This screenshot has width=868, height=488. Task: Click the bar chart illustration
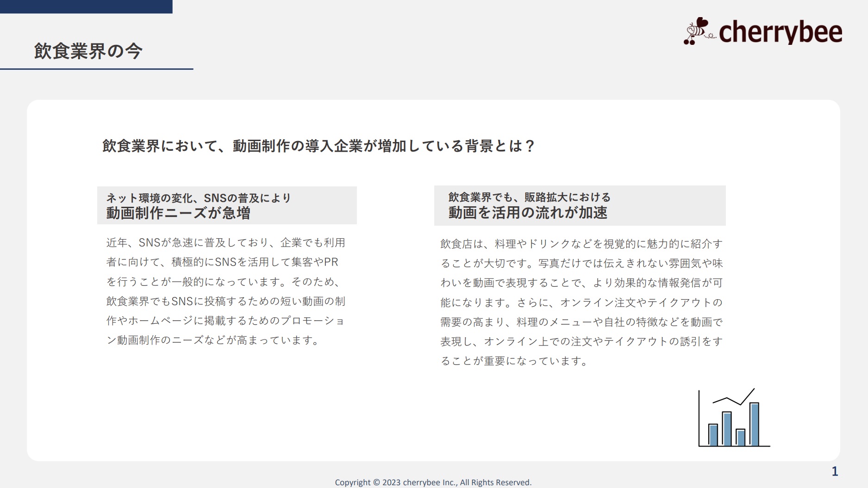pyautogui.click(x=734, y=419)
